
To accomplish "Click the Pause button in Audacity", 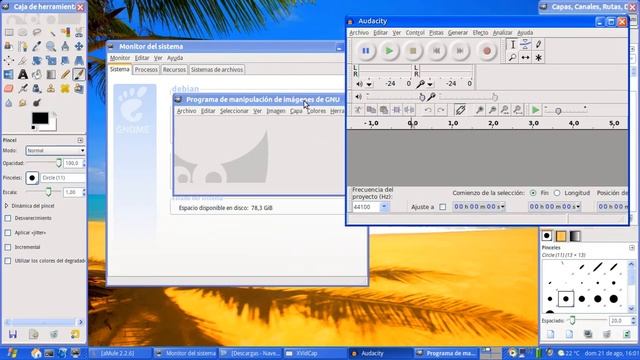I will click(366, 51).
